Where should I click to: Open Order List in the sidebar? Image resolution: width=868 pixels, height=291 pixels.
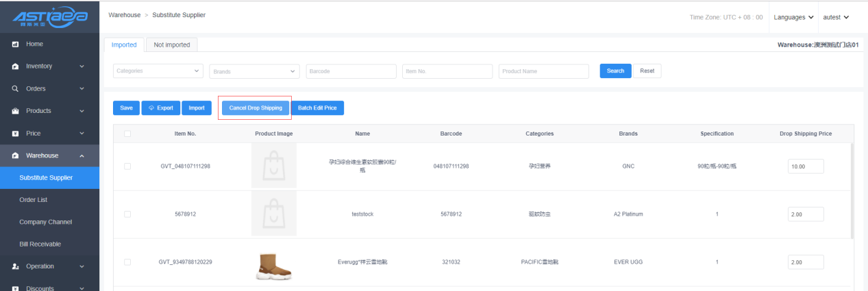38,200
